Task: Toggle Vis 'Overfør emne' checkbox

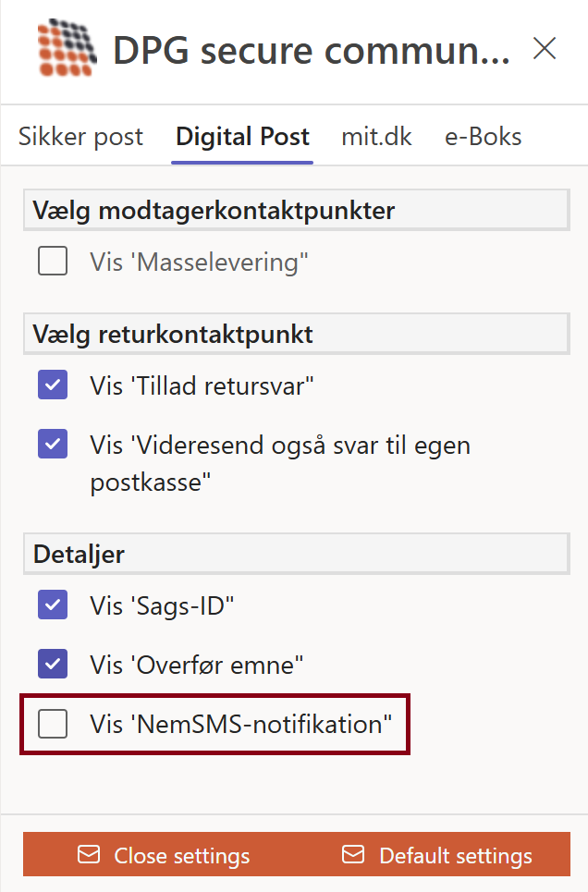Action: click(x=53, y=664)
